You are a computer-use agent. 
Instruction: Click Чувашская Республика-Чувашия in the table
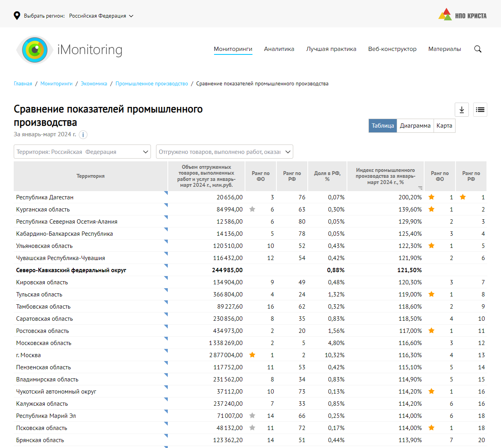click(x=60, y=258)
